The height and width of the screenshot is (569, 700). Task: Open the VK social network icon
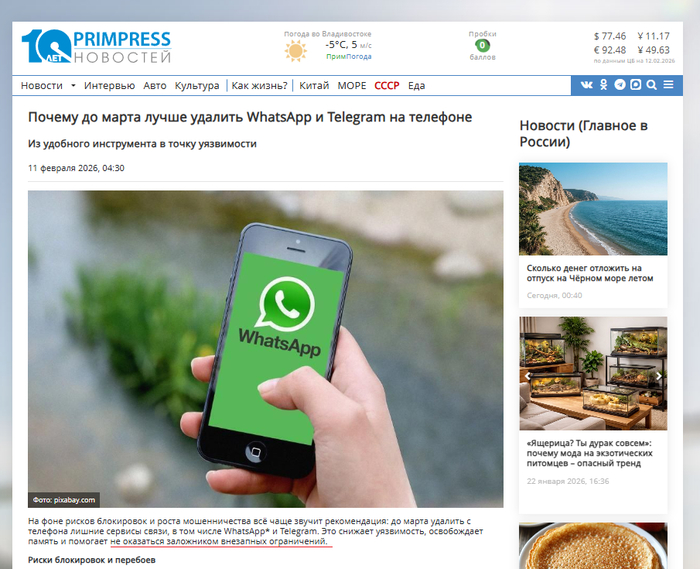586,85
